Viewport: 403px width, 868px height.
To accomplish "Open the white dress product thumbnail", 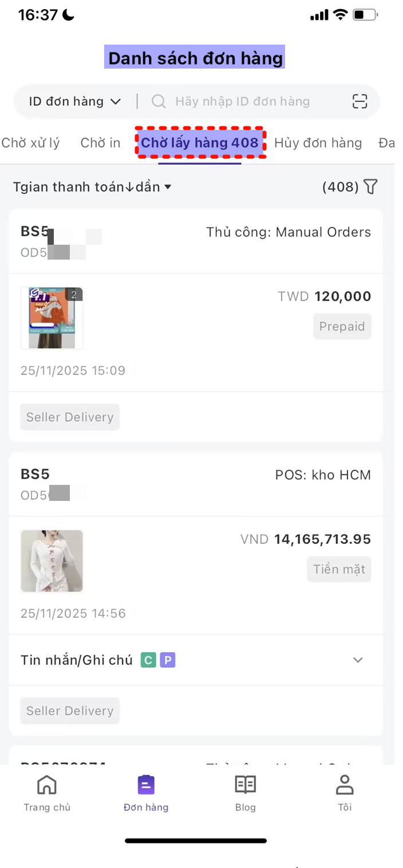I will (x=52, y=561).
